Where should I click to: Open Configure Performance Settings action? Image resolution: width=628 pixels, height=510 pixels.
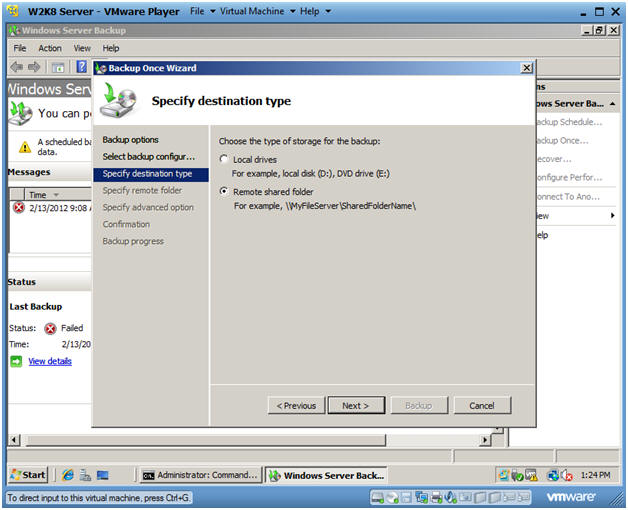pyautogui.click(x=569, y=177)
